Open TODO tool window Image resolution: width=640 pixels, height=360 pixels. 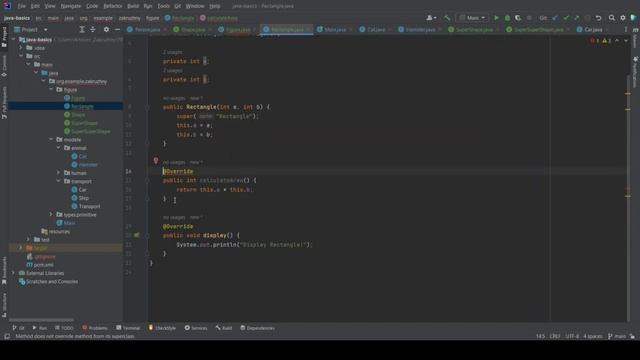64,328
